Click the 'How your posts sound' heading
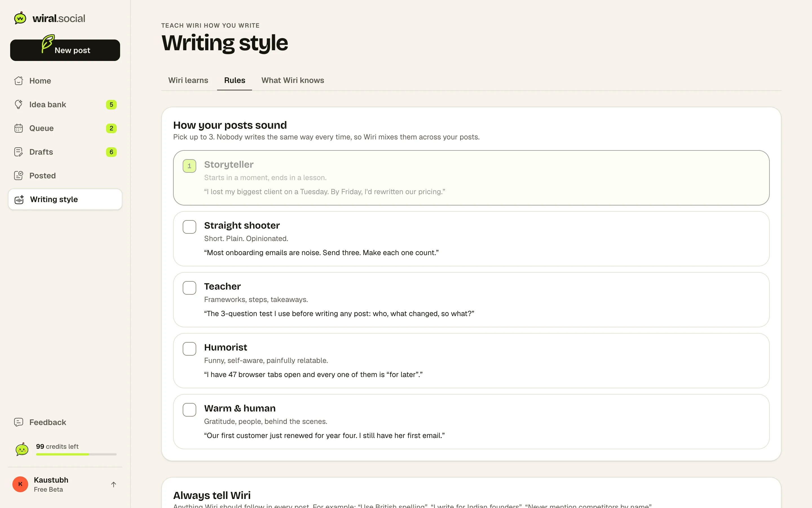 230,125
